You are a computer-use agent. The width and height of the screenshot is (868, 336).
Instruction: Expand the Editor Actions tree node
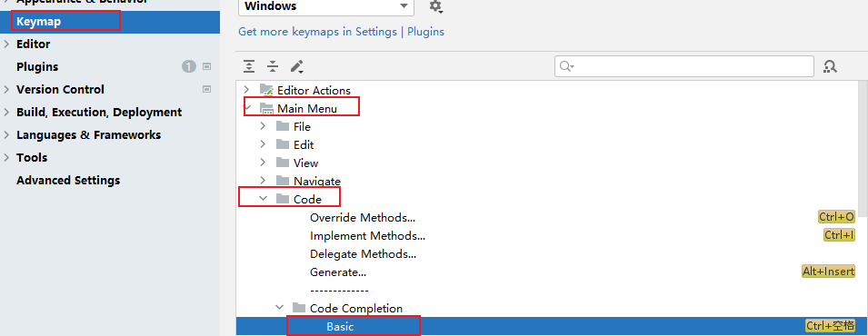[x=247, y=90]
